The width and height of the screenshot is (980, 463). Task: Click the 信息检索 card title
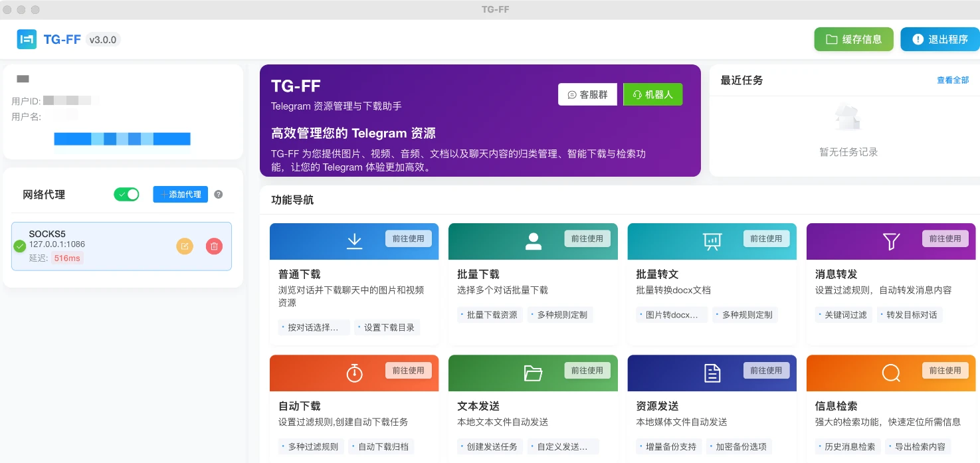tap(836, 406)
